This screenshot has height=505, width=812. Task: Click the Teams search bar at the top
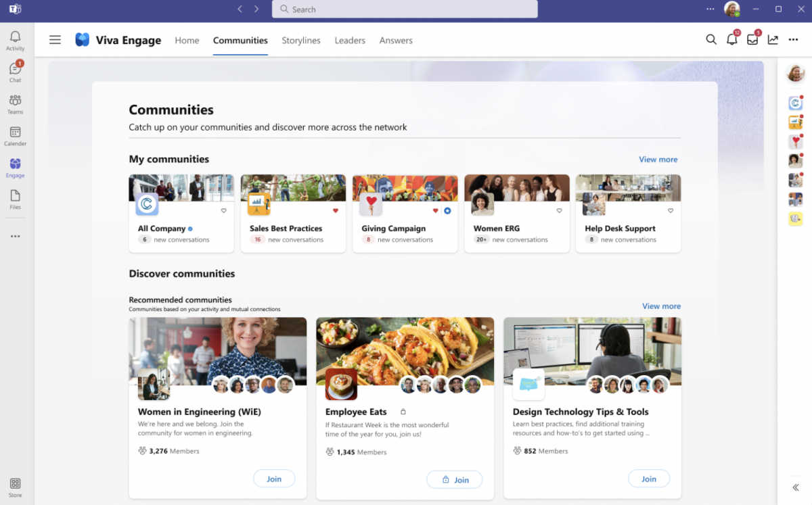click(405, 9)
